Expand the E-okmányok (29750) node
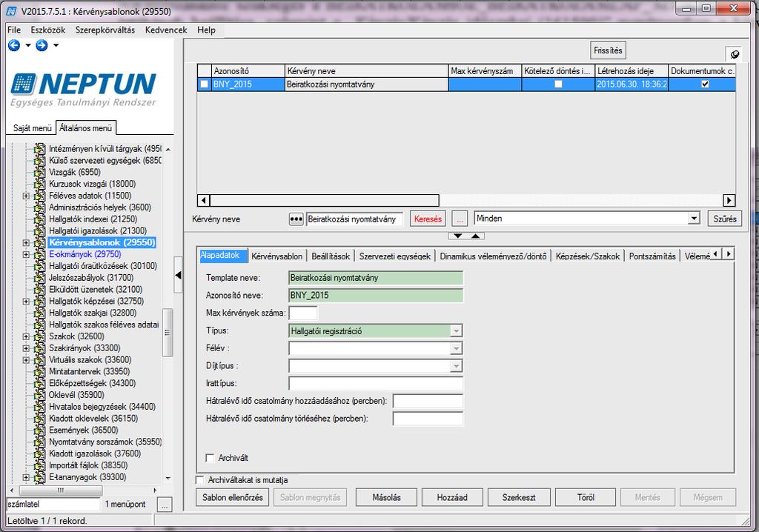This screenshot has width=759, height=532. [26, 255]
